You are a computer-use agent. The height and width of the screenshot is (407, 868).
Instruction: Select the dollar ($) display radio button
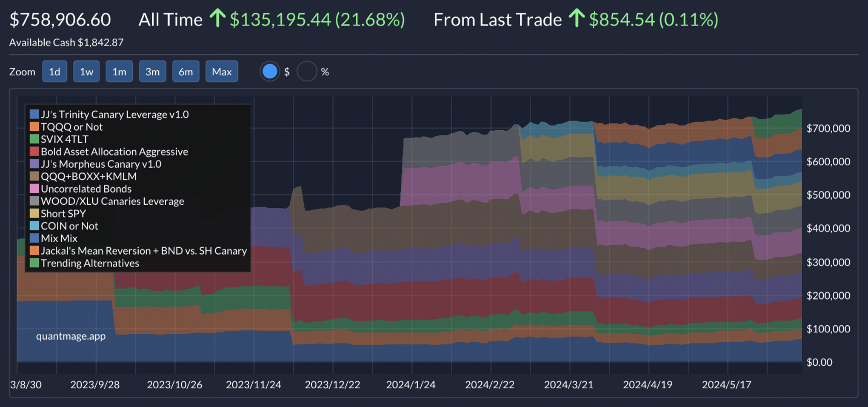(x=270, y=72)
